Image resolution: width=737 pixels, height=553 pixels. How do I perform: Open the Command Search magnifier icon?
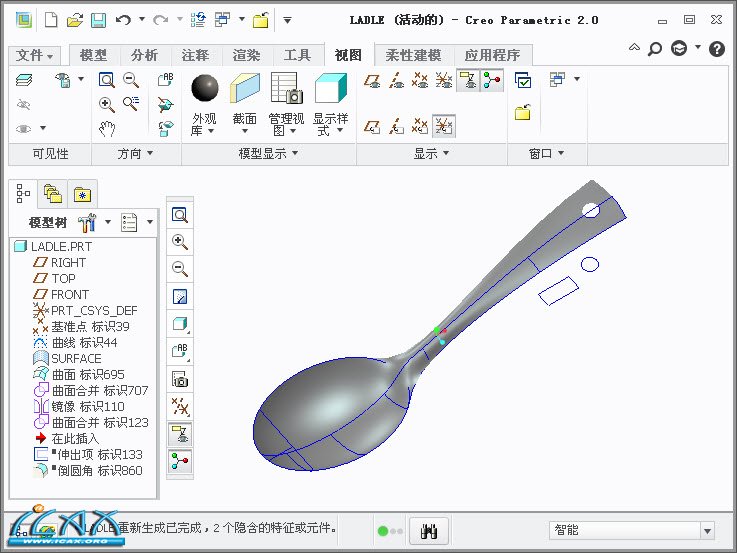[x=655, y=48]
